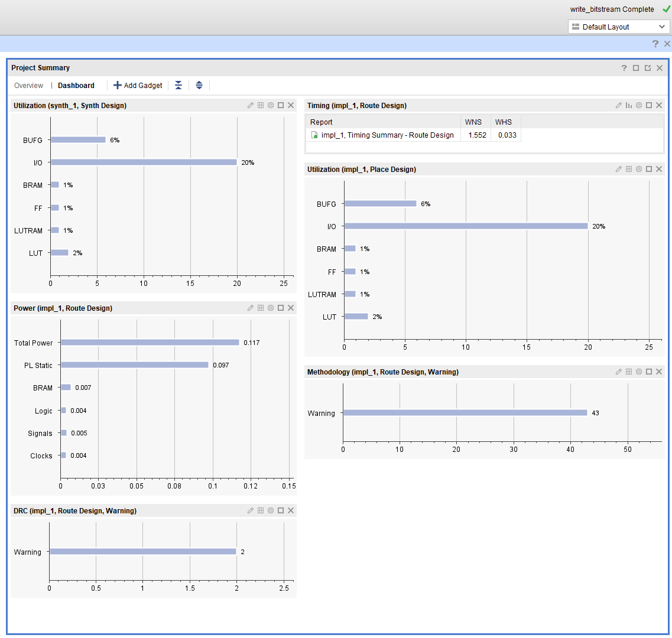Collapse the Timing gadget

click(x=638, y=105)
